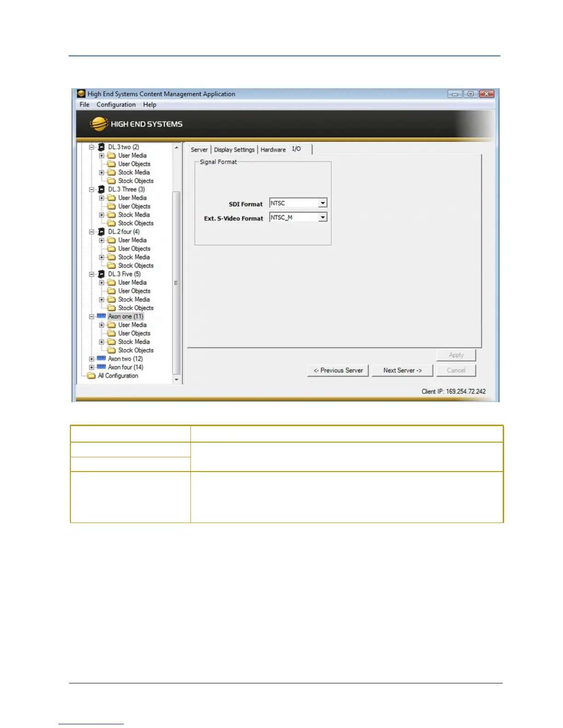Switch to the Server tab
The image size is (563, 728).
coord(199,150)
